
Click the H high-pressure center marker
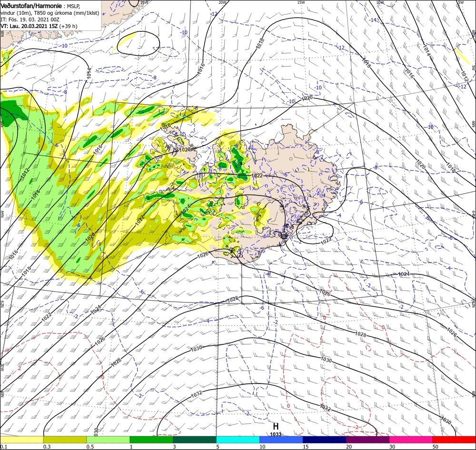pyautogui.click(x=276, y=427)
